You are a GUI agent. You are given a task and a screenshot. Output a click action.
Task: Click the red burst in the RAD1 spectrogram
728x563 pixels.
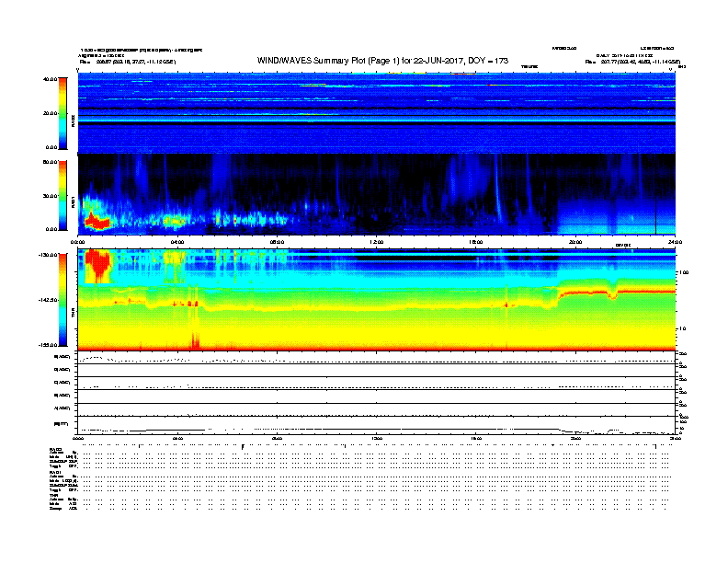pyautogui.click(x=97, y=222)
